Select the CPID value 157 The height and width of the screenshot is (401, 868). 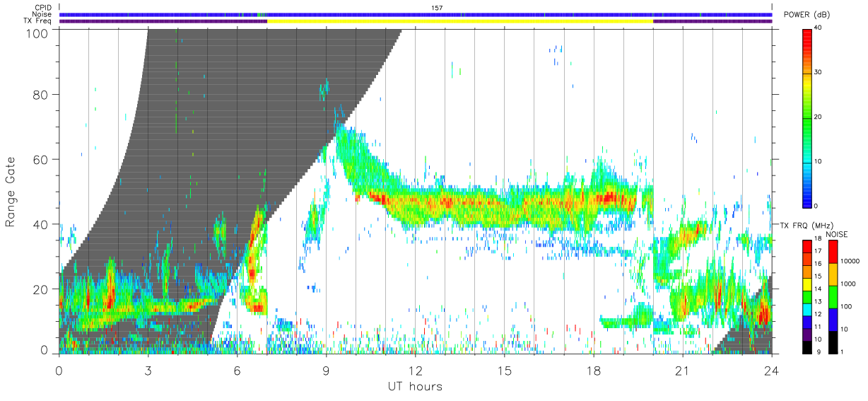pyautogui.click(x=436, y=8)
